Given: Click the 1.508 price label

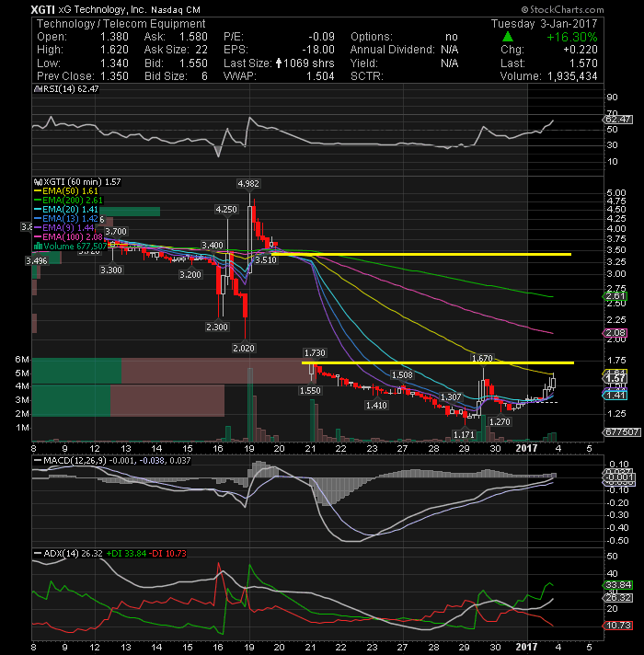Looking at the screenshot, I should [402, 375].
